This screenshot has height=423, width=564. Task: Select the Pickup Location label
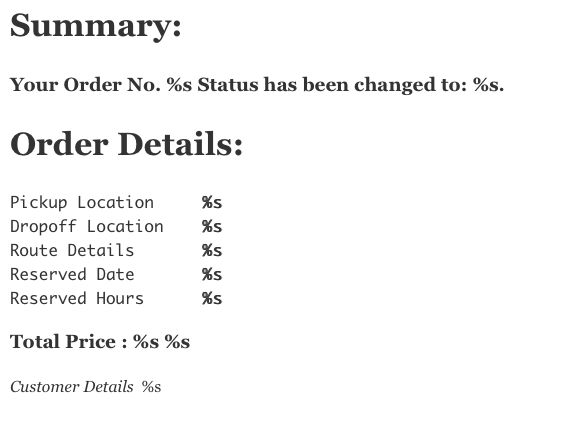point(82,203)
